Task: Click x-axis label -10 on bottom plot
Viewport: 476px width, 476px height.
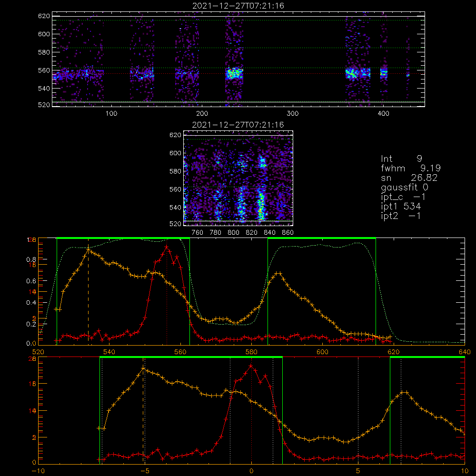Action: [38, 471]
